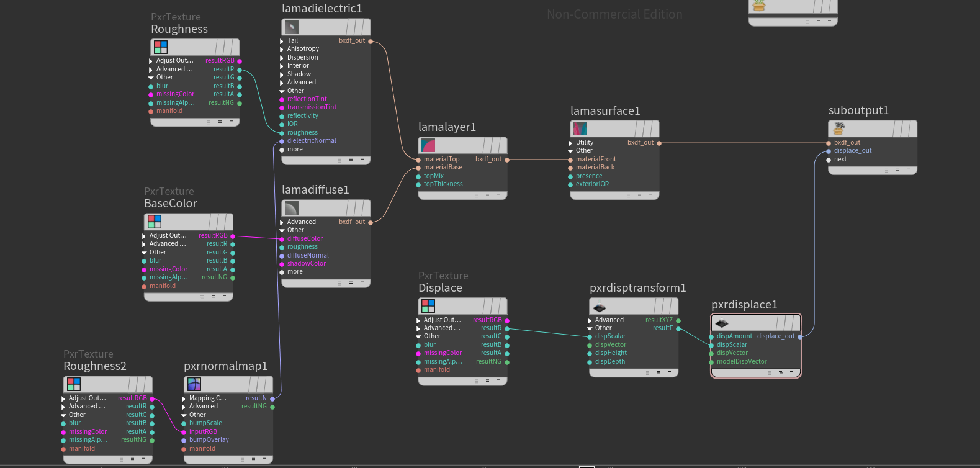Click the materialTop input port on lamalayer1
Viewport: 980px width, 468px height.
418,160
